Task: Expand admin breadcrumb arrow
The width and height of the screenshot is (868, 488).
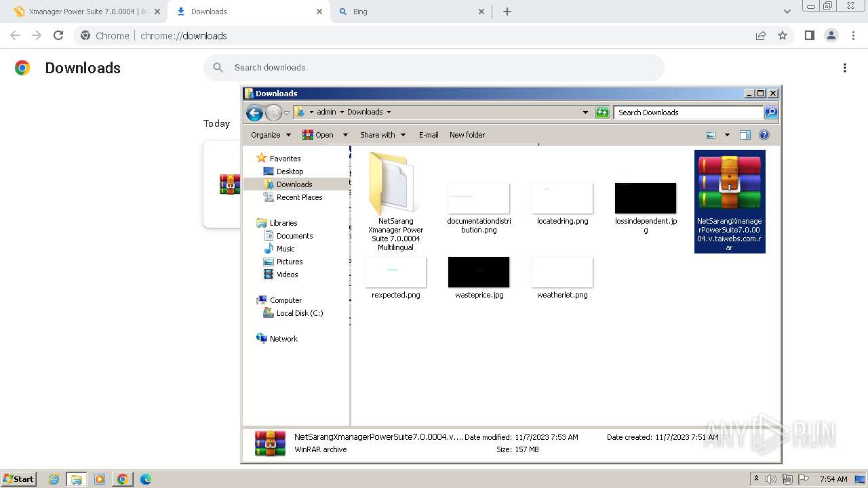Action: click(342, 113)
